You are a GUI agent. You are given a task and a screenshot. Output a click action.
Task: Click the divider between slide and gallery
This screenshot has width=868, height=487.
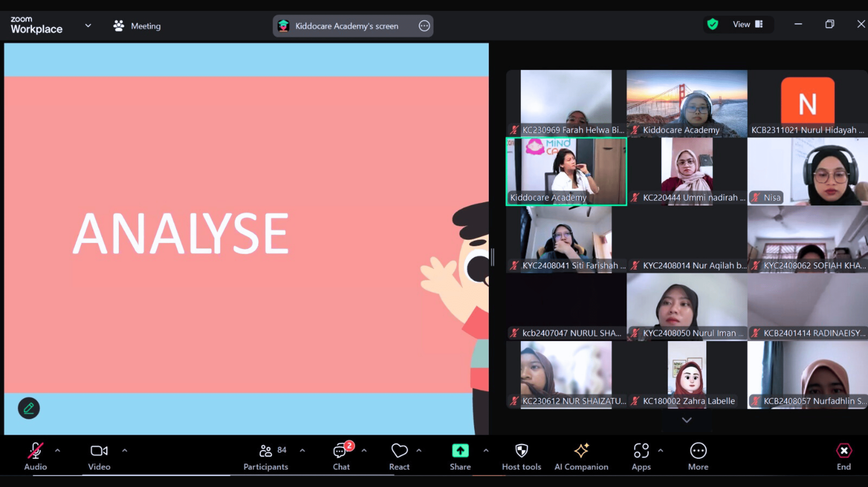coord(493,257)
